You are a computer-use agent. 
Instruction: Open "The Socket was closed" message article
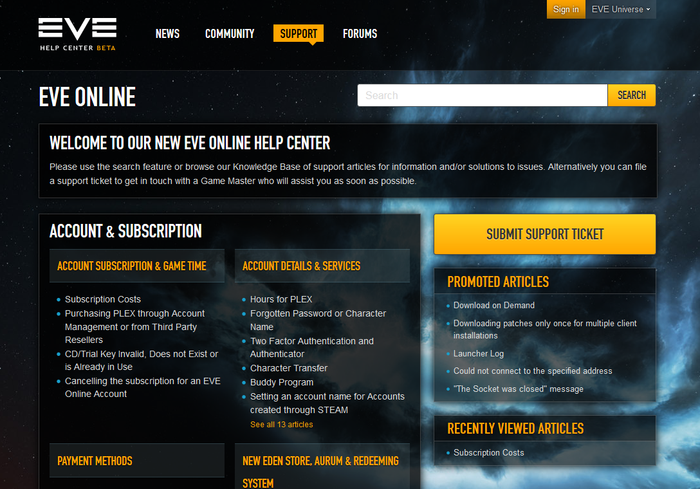[x=518, y=389]
